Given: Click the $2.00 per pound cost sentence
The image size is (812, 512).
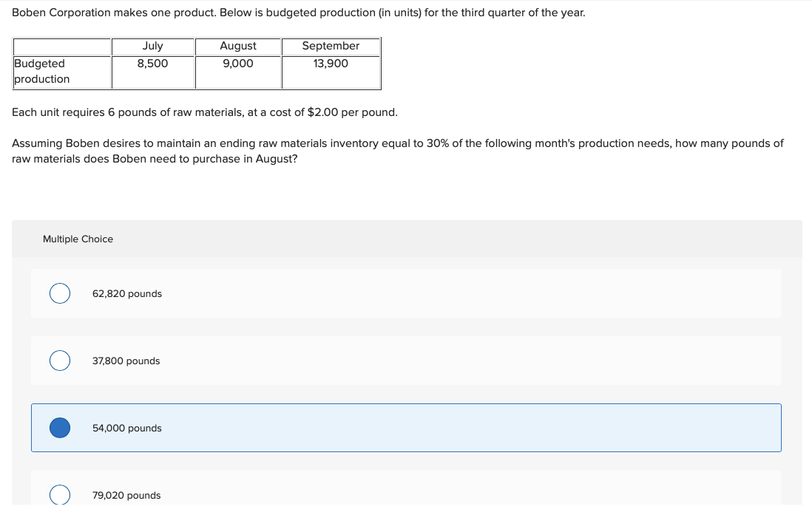Looking at the screenshot, I should click(204, 112).
